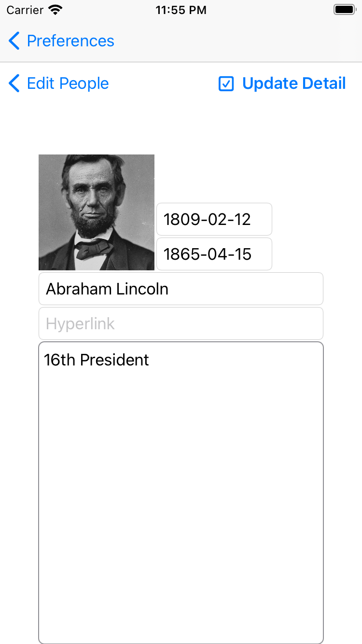Save changes with Update Detail text
This screenshot has width=362, height=644.
pyautogui.click(x=294, y=84)
